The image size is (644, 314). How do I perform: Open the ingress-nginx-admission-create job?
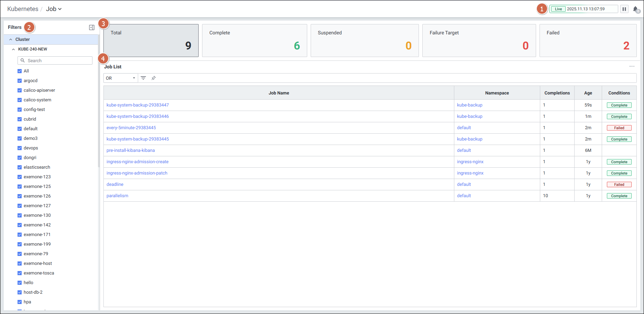137,162
